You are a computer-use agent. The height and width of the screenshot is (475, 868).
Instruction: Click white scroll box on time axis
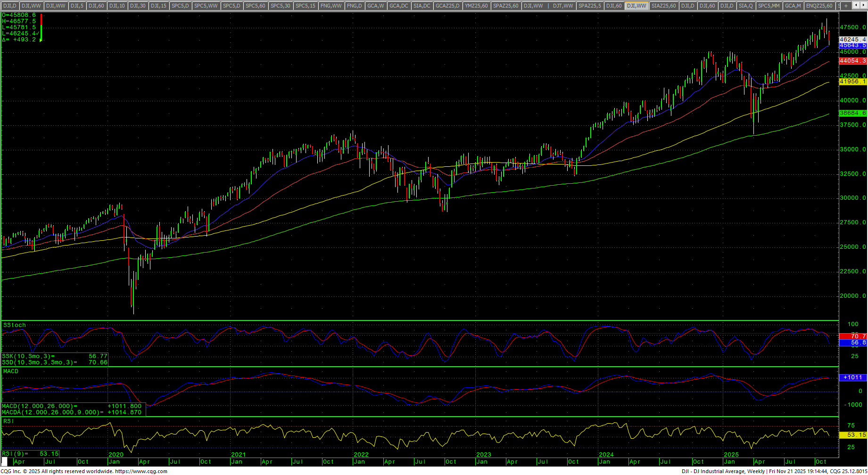pos(5,461)
